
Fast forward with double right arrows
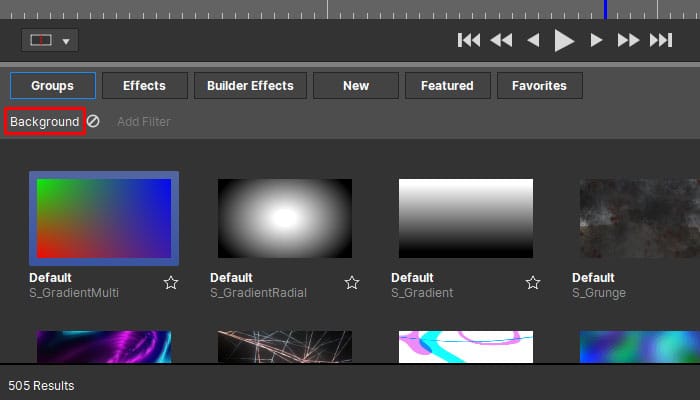(x=628, y=40)
